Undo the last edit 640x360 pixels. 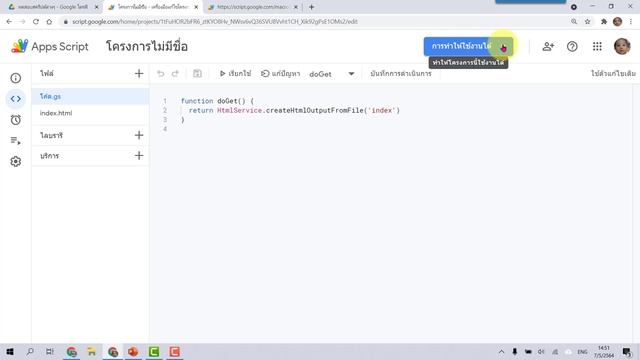point(160,73)
